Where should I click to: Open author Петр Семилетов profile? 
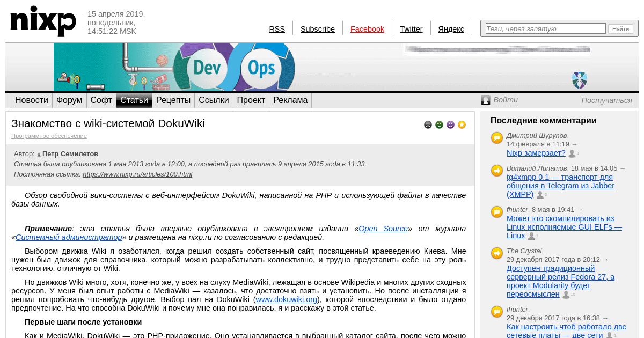click(x=70, y=154)
